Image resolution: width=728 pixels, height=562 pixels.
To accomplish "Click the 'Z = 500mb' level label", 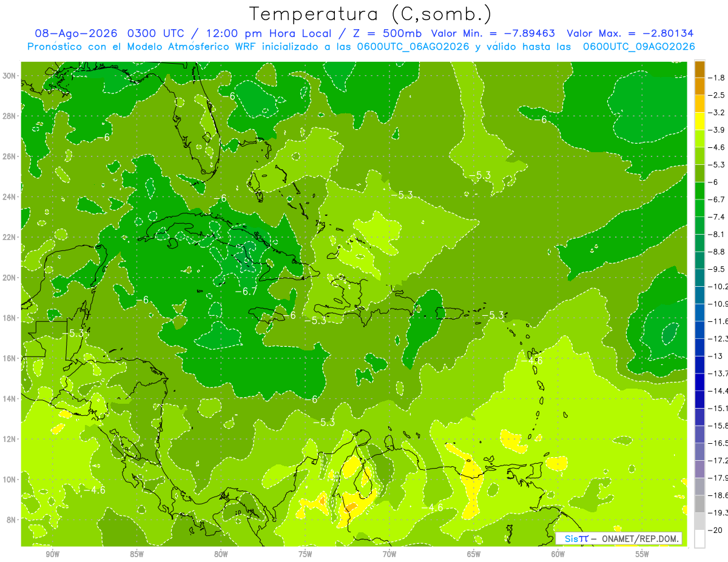I will pos(387,33).
